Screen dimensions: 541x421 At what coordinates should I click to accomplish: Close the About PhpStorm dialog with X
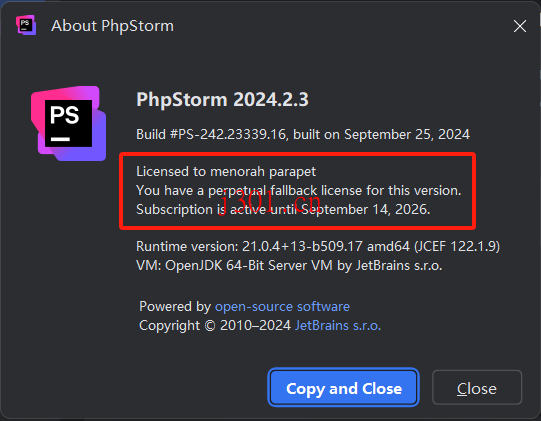(x=520, y=26)
